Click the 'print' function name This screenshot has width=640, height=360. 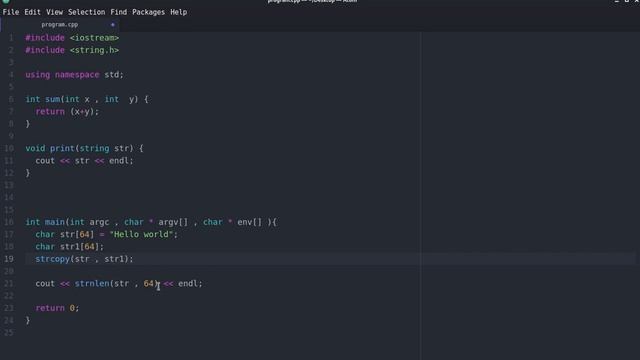(x=62, y=148)
